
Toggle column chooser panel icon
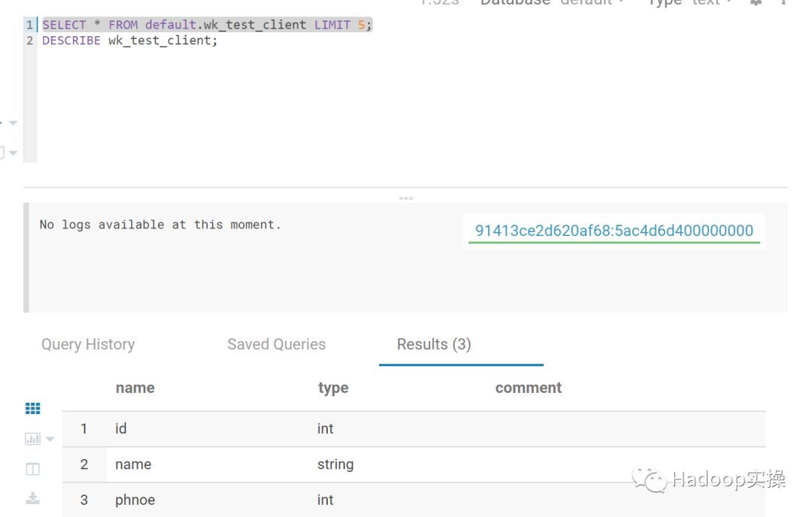click(32, 470)
